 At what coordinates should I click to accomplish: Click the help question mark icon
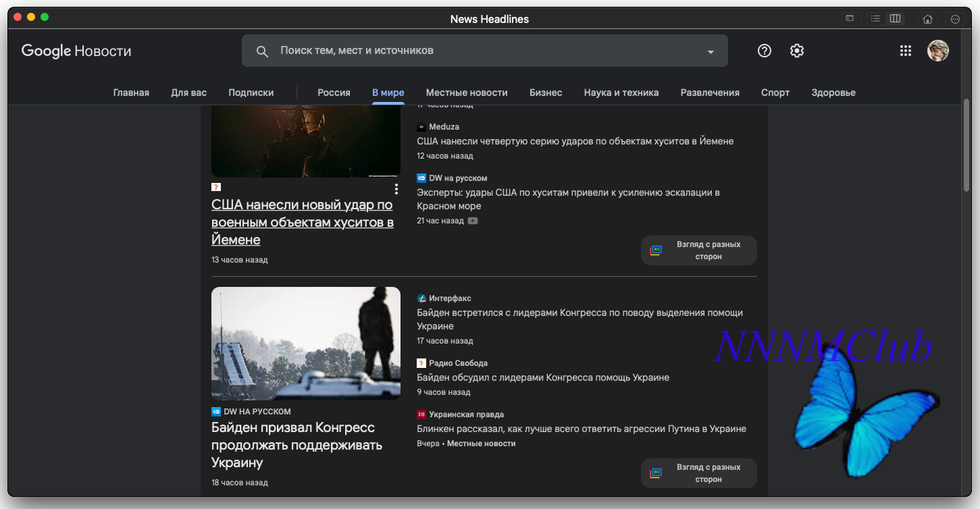pyautogui.click(x=765, y=51)
